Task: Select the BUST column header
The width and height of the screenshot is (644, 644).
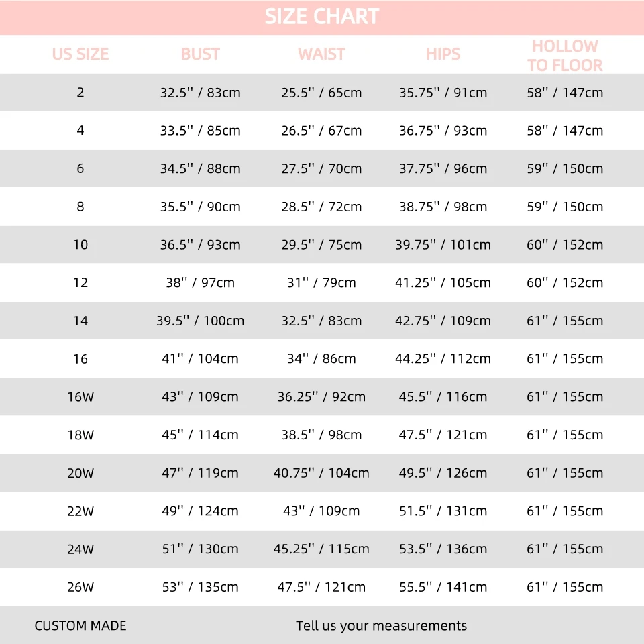Action: tap(201, 54)
